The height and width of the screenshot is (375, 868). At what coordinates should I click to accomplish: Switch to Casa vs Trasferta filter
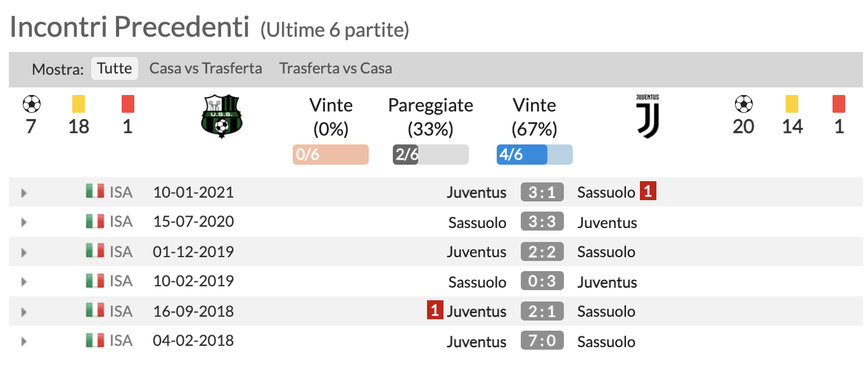click(205, 68)
